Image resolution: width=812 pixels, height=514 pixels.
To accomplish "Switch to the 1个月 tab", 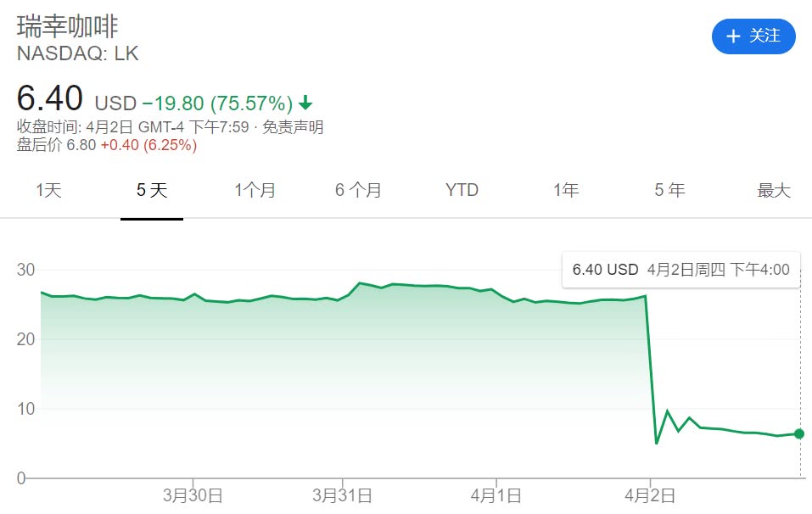I will (x=255, y=191).
